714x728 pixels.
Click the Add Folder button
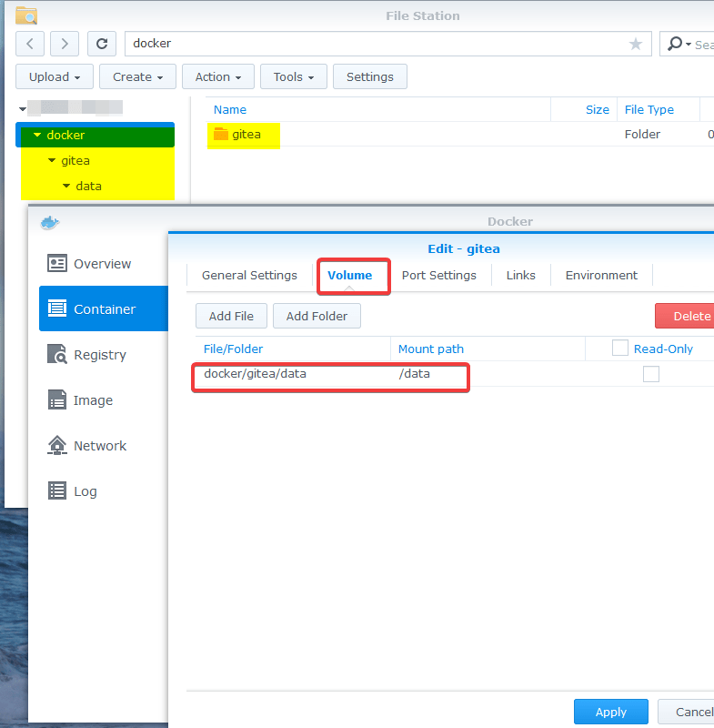click(x=317, y=317)
